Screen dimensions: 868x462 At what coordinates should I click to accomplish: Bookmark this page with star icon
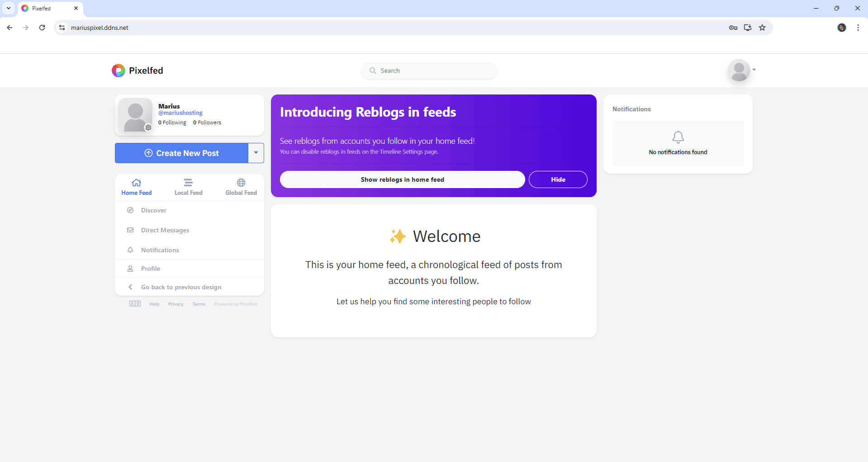click(762, 28)
